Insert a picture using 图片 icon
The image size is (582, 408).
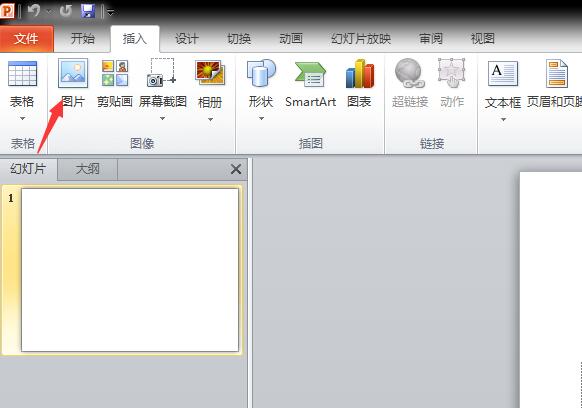coord(73,73)
